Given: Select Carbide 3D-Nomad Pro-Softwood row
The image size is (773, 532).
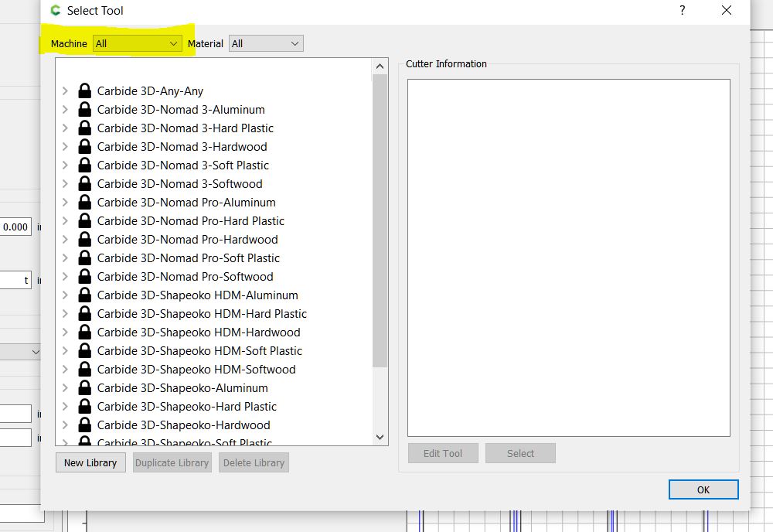Looking at the screenshot, I should tap(214, 277).
